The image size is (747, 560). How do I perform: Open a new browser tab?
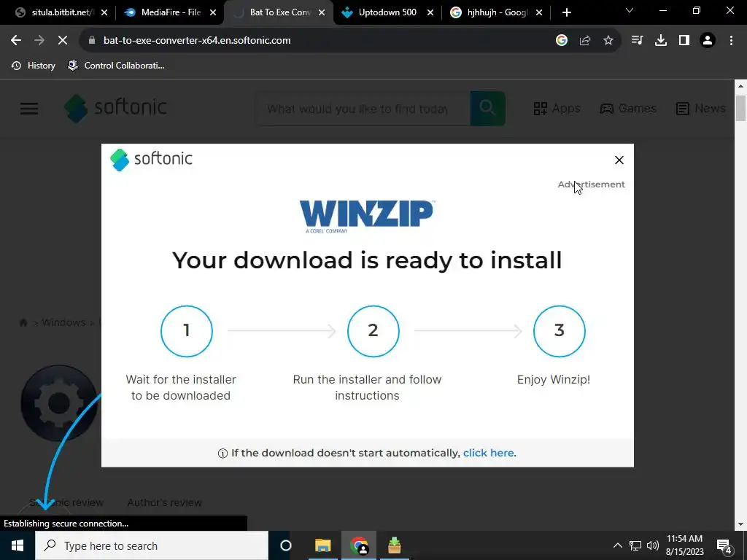566,13
